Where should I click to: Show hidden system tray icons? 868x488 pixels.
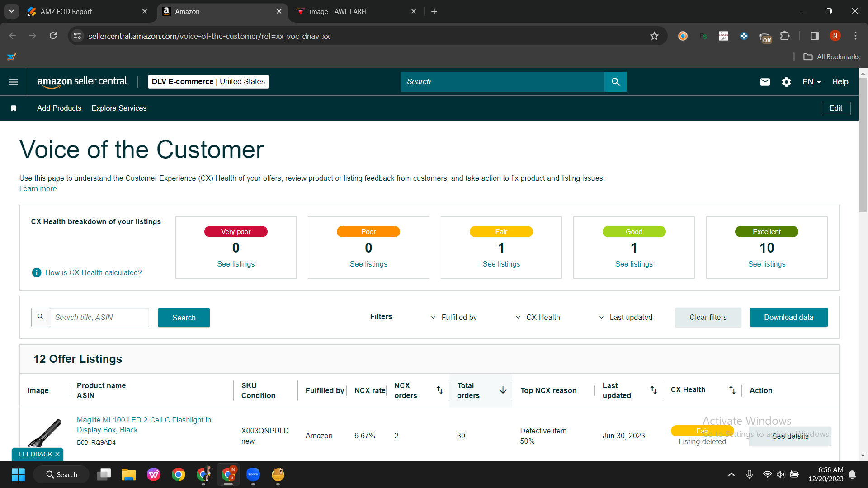click(x=731, y=474)
